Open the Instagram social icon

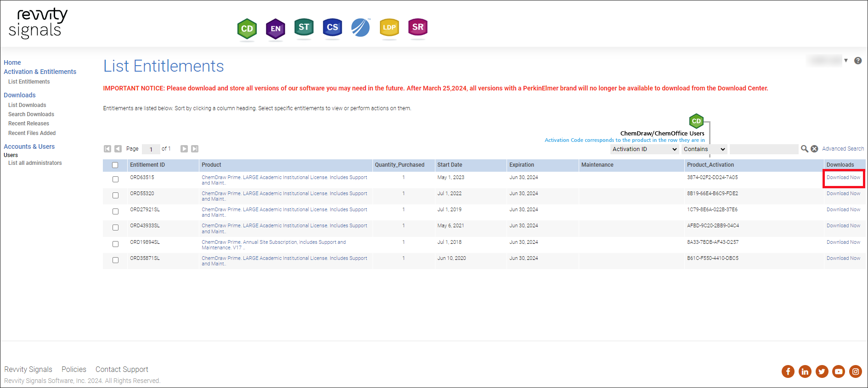click(x=856, y=371)
